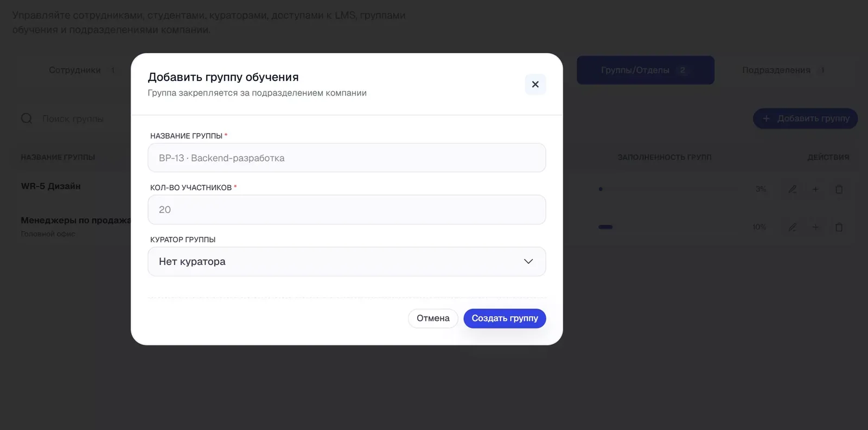This screenshot has height=430, width=868.
Task: Click the chevron in curator dropdown
Action: point(528,262)
